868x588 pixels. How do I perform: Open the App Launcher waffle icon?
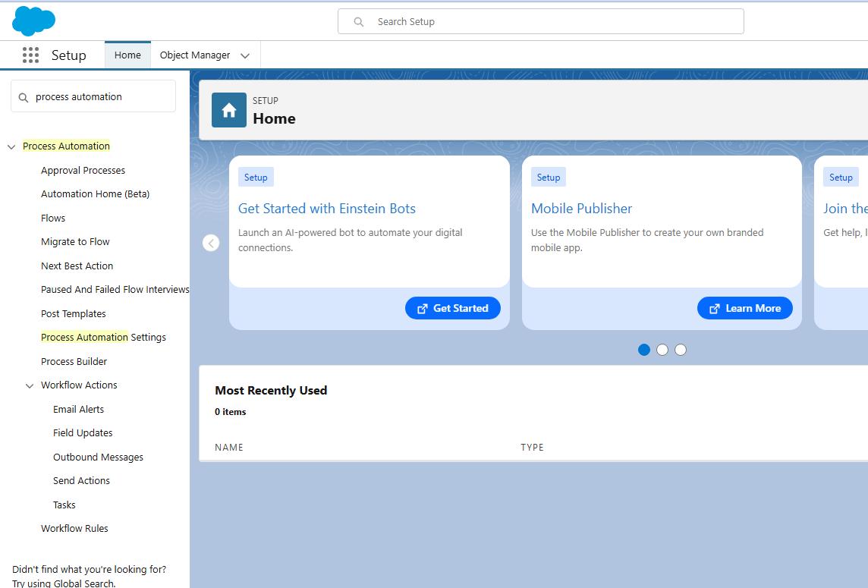pyautogui.click(x=30, y=55)
